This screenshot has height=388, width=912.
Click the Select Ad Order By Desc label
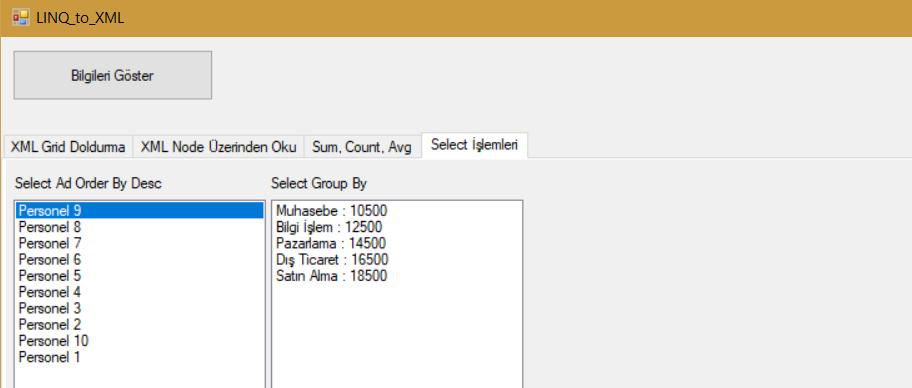pyautogui.click(x=88, y=184)
